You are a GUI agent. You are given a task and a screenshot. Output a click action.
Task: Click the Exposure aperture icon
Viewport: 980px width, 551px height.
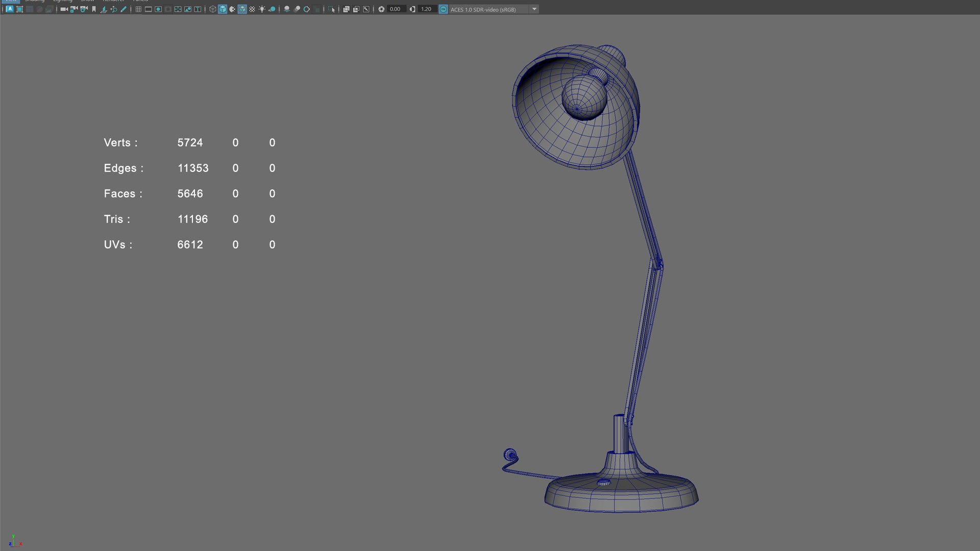[x=381, y=9]
